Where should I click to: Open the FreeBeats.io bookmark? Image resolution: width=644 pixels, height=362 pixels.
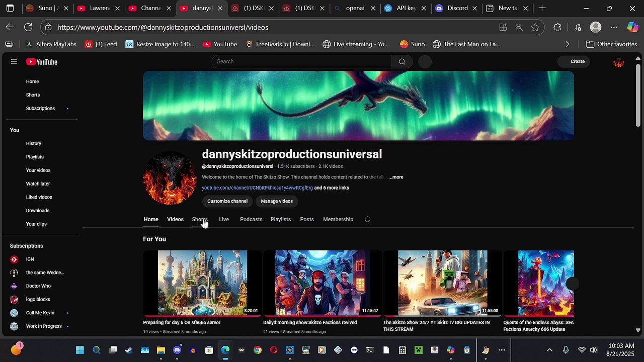pos(280,44)
